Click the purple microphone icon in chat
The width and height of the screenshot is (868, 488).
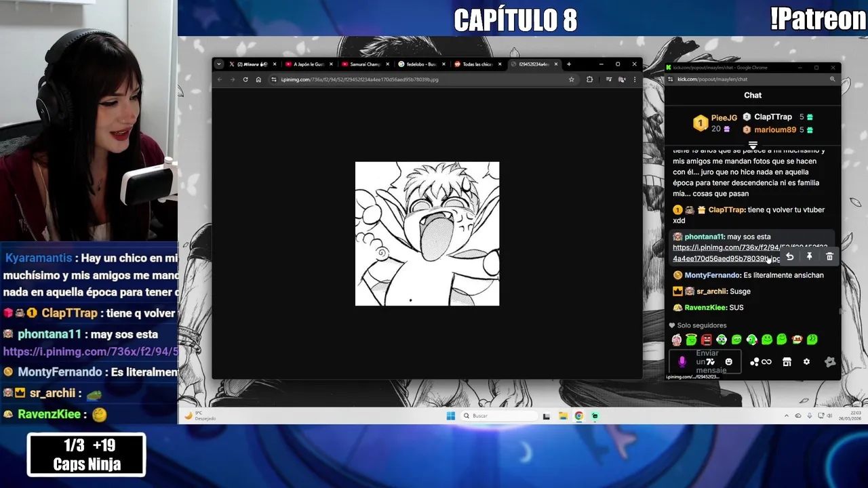[x=682, y=362]
